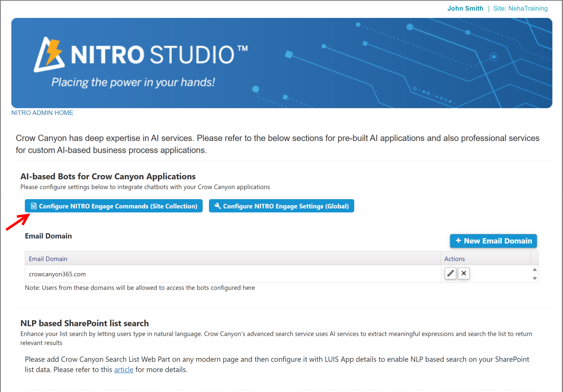Screen dimensions: 563x392
Task: Click the Site: NehaTraining link
Action: [x=520, y=8]
